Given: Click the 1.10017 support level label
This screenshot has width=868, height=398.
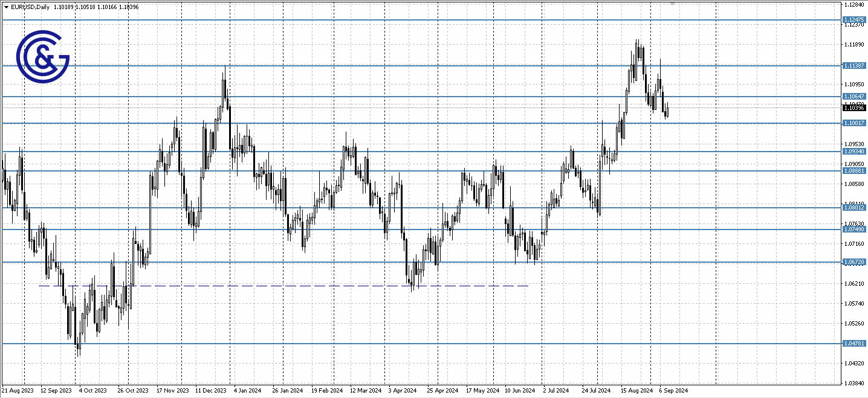Looking at the screenshot, I should pos(855,123).
